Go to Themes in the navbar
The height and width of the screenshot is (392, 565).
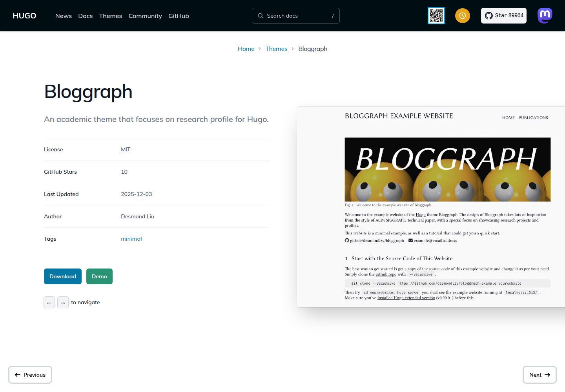tap(111, 16)
